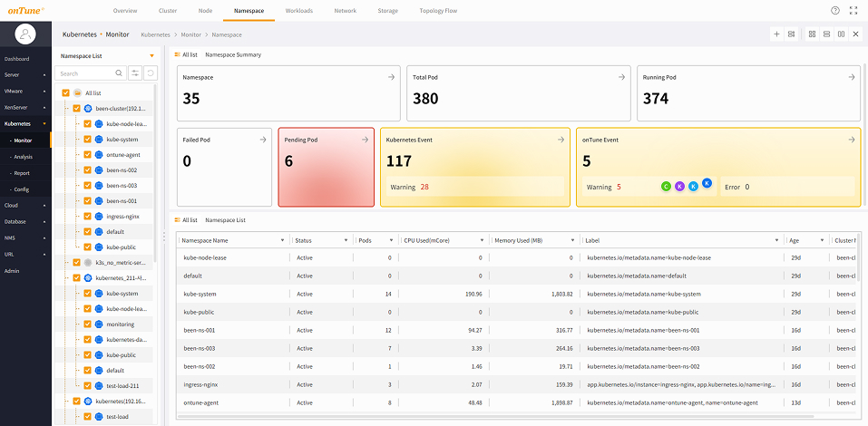Switch to Network tab
The image size is (868, 426).
tap(346, 11)
